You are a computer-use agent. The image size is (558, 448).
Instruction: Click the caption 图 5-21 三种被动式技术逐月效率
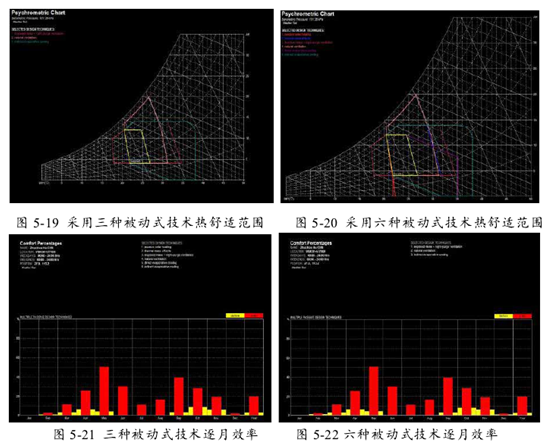click(x=155, y=434)
